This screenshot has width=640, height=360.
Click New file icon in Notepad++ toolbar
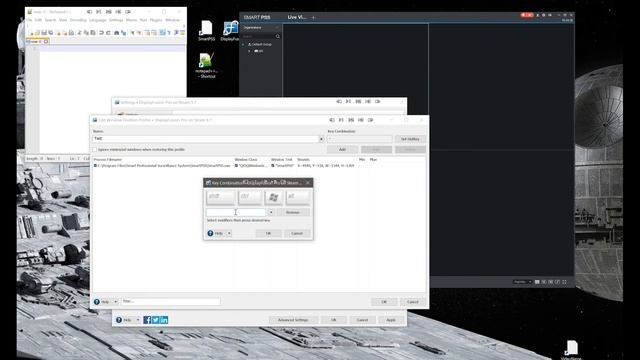pyautogui.click(x=31, y=33)
